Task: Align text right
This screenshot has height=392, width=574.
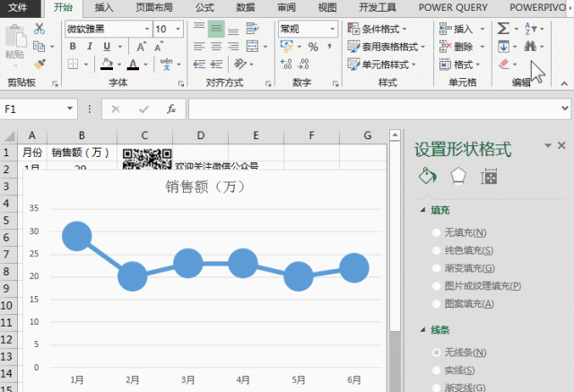Action: tap(233, 47)
